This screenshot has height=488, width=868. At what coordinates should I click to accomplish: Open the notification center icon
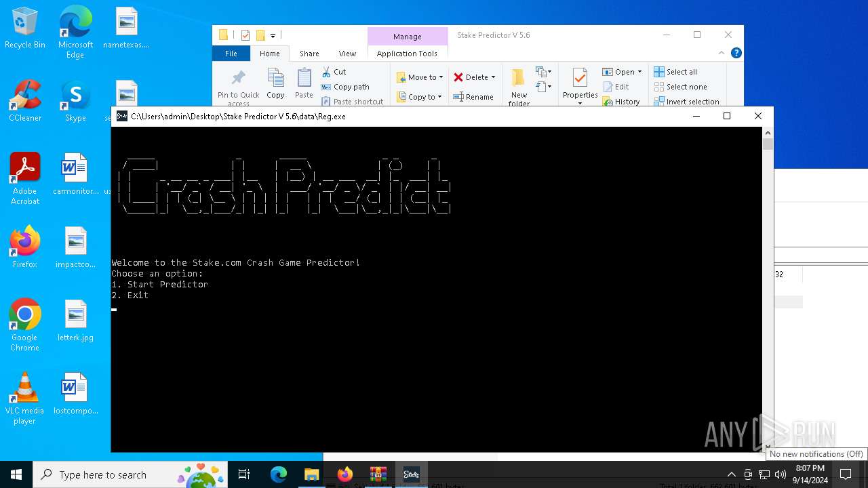846,474
